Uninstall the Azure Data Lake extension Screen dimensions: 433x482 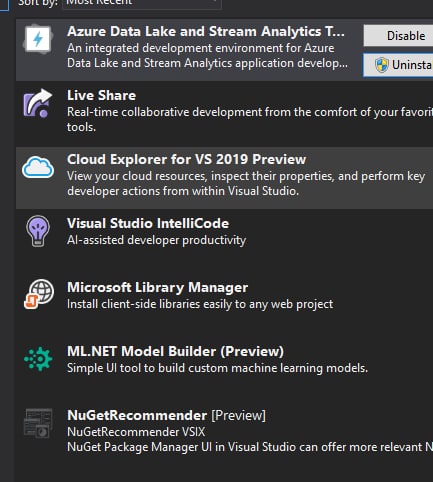[x=398, y=65]
